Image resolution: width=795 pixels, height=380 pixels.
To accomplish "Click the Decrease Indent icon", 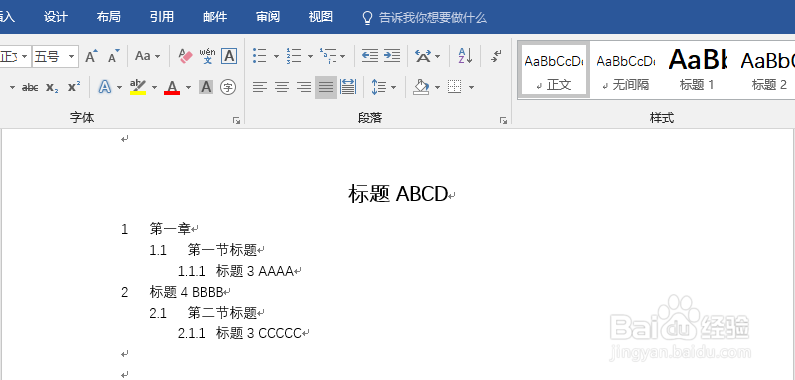I will coord(370,56).
